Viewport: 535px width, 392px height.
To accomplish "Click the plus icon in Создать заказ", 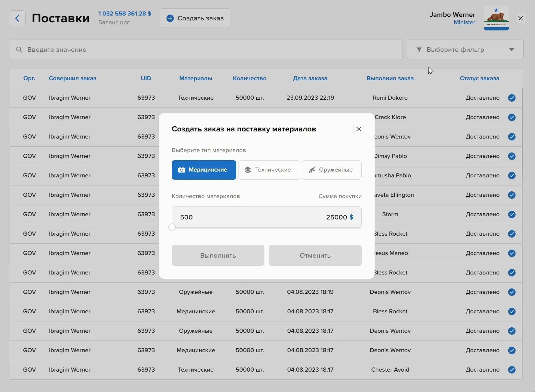I will [170, 18].
